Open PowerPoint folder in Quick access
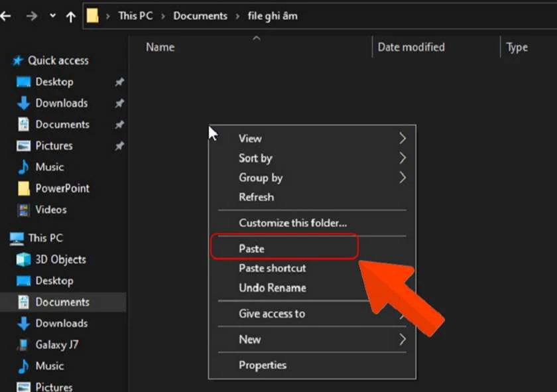The width and height of the screenshot is (557, 392). tap(62, 188)
